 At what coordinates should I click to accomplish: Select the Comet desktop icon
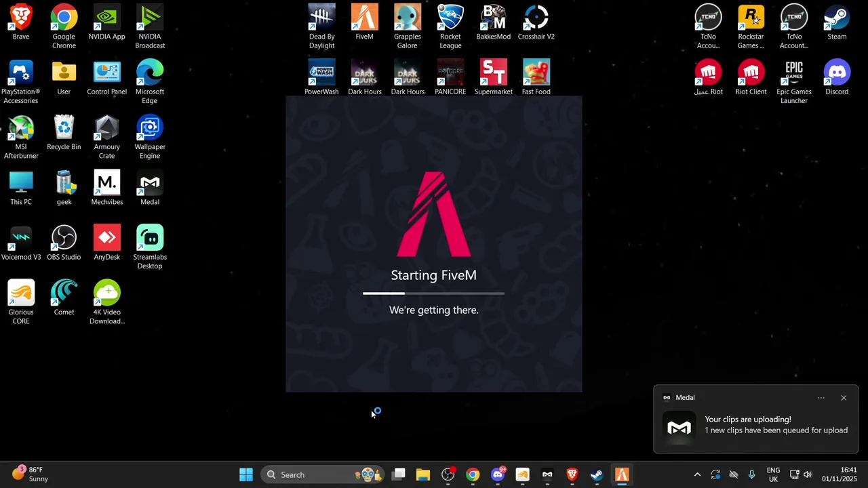(64, 298)
